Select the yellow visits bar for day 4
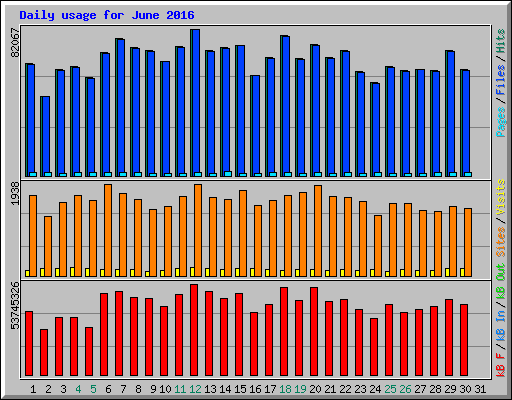Screen dimensions: 512x400 [73, 272]
